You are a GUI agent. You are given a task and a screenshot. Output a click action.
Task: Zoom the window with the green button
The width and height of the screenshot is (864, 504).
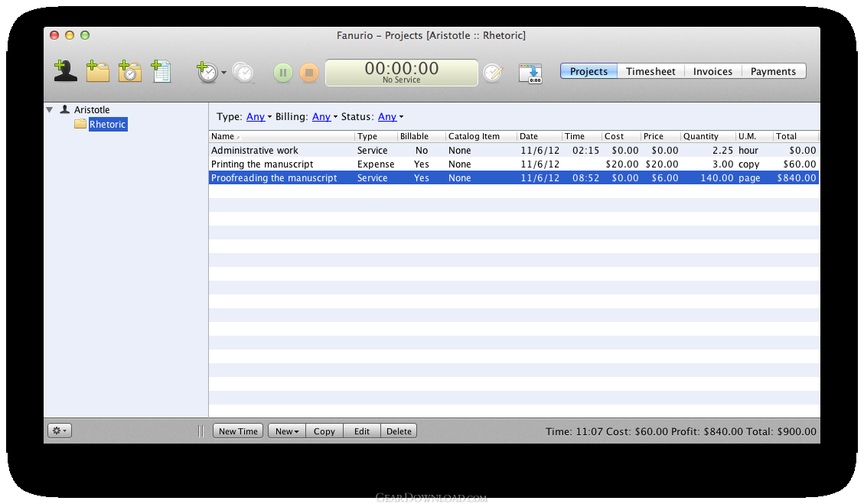point(85,35)
